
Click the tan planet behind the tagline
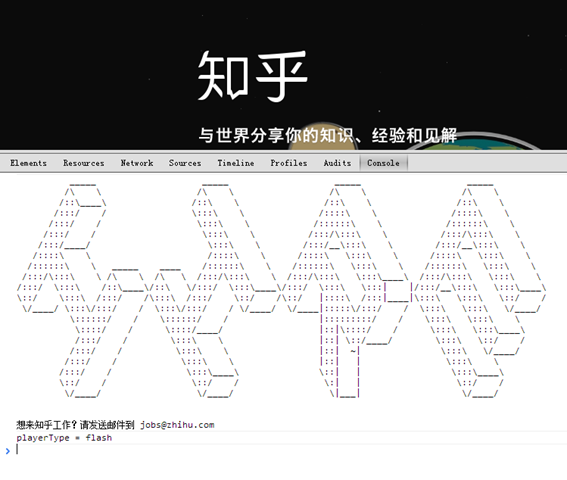322,136
